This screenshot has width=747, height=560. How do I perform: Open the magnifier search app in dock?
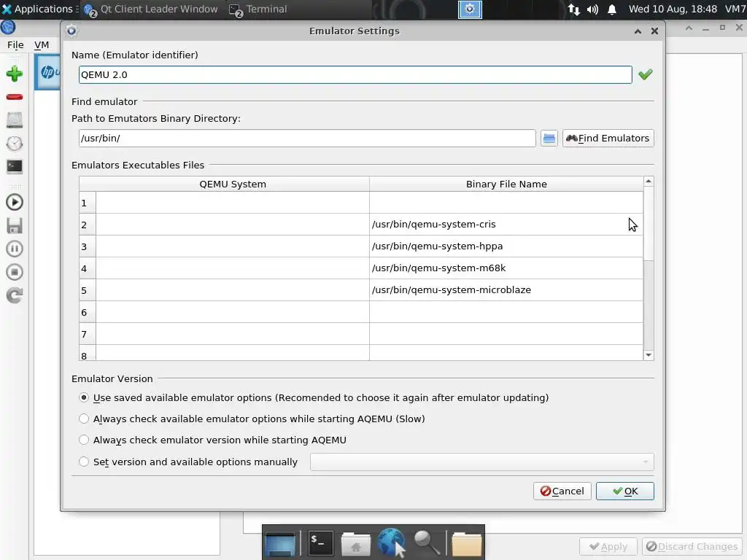click(426, 542)
